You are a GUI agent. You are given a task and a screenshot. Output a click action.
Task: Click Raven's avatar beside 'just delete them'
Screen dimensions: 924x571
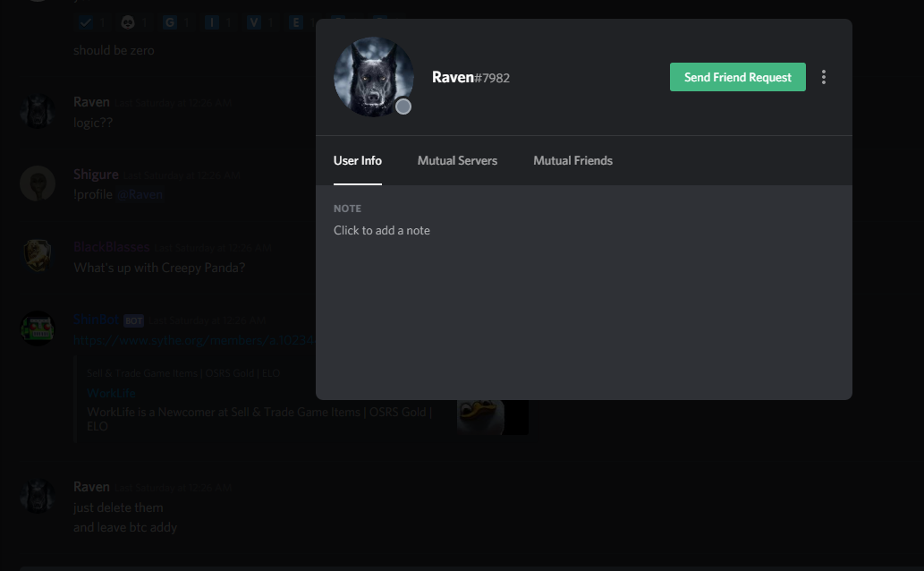tap(38, 496)
